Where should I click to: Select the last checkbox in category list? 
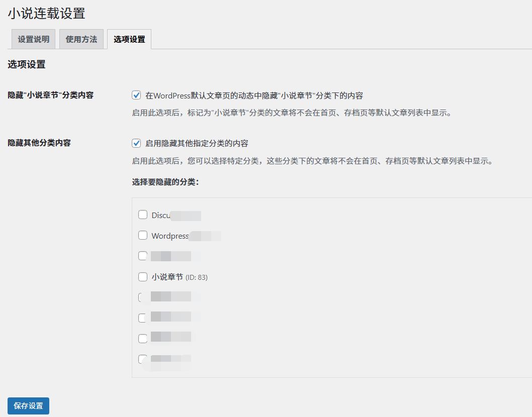point(143,359)
